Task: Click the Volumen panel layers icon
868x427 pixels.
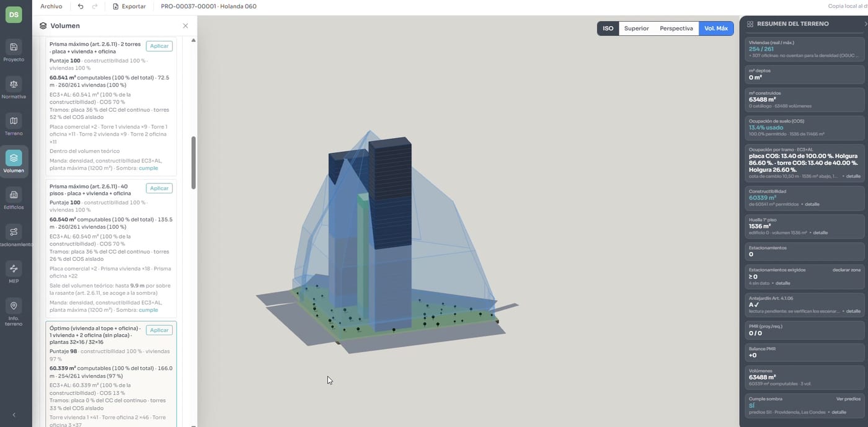Action: coord(43,26)
